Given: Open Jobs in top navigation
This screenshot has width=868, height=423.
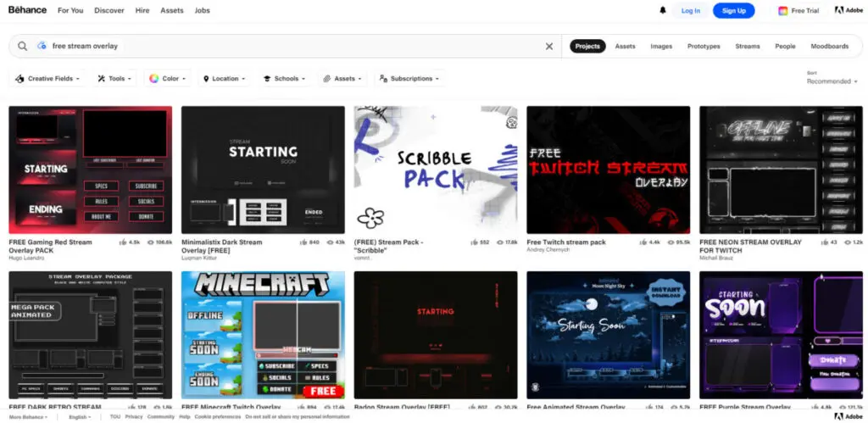Looking at the screenshot, I should click(202, 10).
